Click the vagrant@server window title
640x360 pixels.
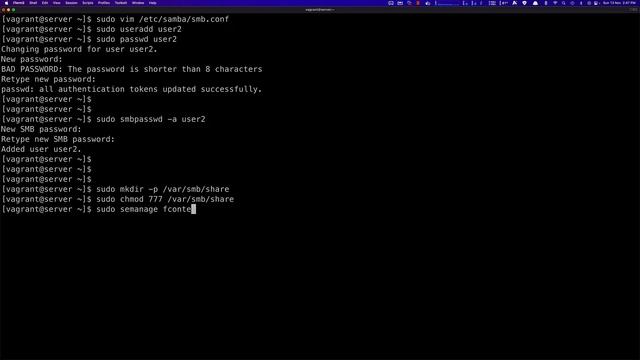[320, 9]
